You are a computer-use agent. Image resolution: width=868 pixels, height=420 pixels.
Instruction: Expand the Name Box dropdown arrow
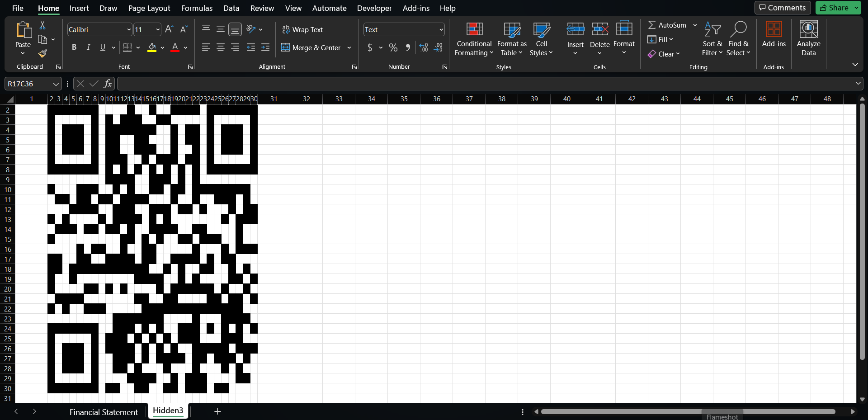56,84
